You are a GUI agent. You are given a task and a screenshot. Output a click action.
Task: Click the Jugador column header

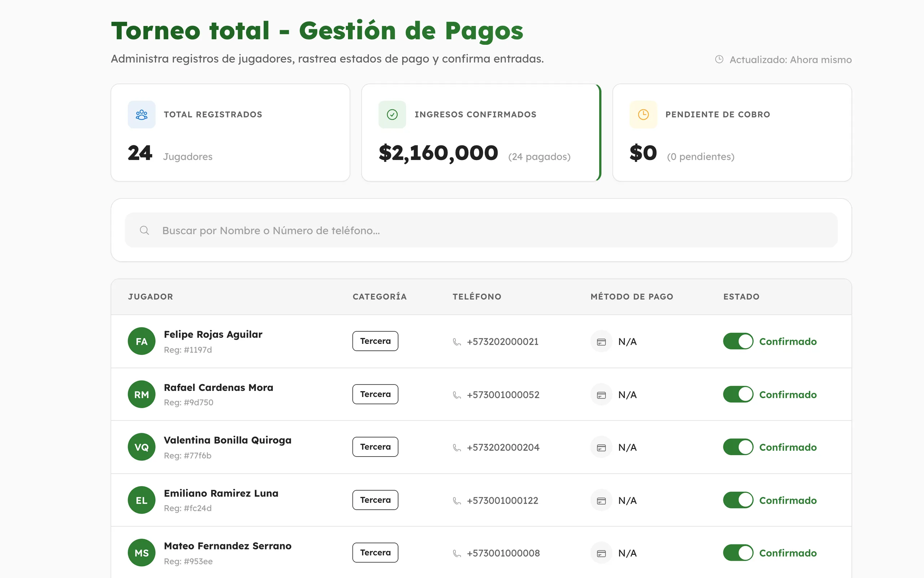pos(151,297)
